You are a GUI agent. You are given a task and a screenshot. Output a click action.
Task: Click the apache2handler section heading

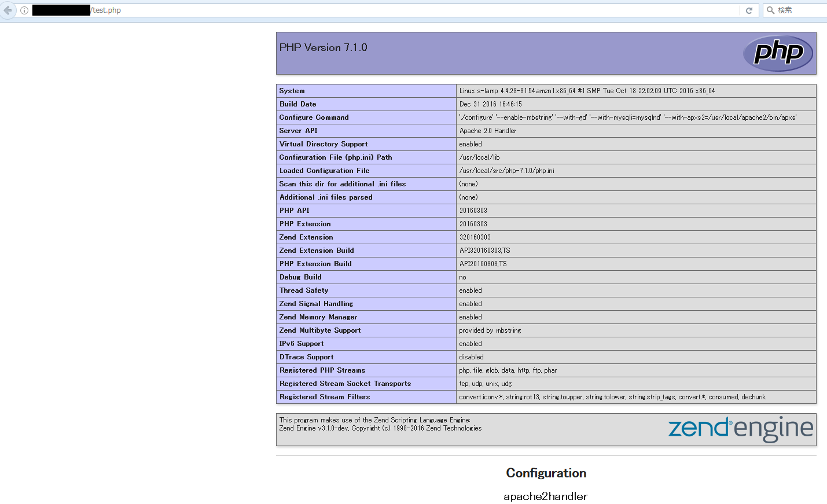tap(545, 496)
